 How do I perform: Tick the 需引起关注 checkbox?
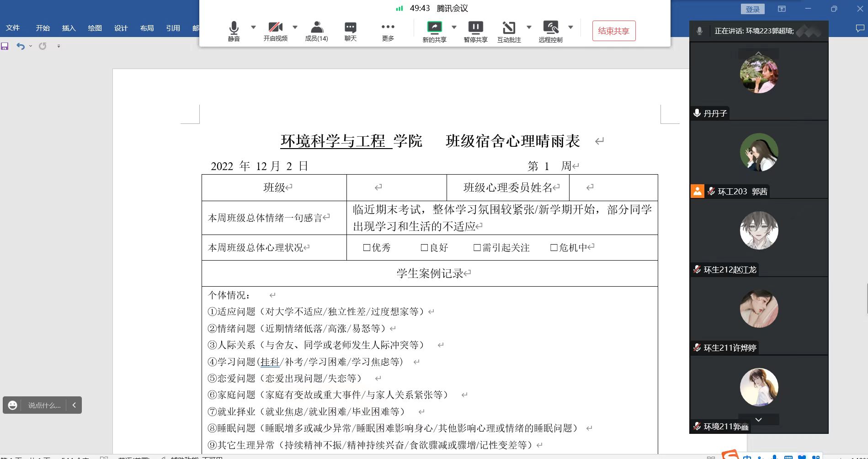477,248
